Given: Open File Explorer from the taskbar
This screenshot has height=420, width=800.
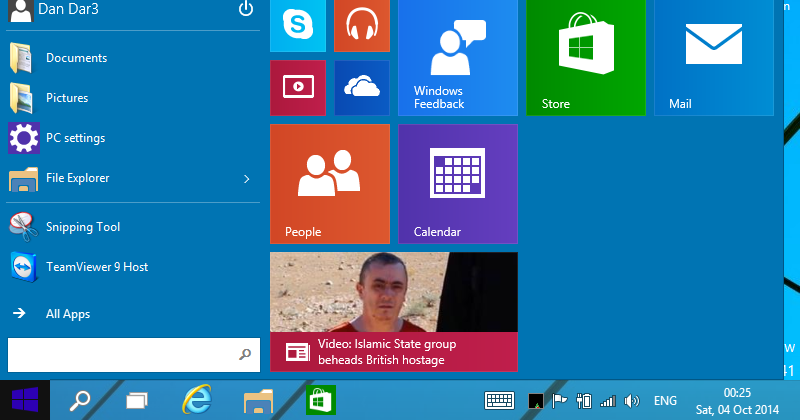Looking at the screenshot, I should (258, 401).
